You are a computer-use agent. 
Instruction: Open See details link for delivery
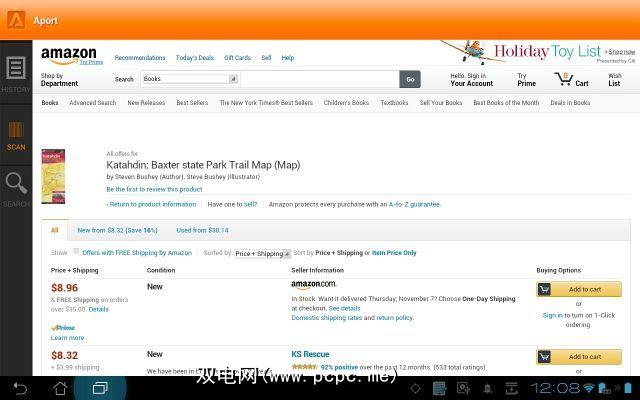coord(344,308)
